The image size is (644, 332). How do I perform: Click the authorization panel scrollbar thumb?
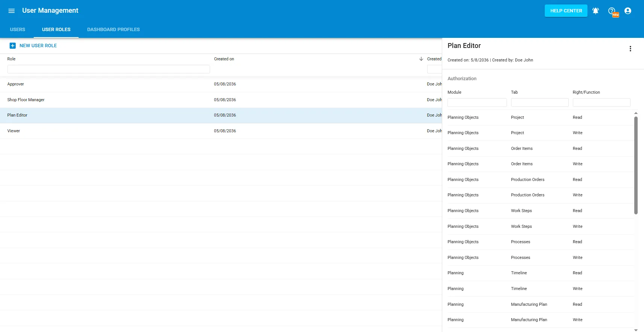click(636, 165)
